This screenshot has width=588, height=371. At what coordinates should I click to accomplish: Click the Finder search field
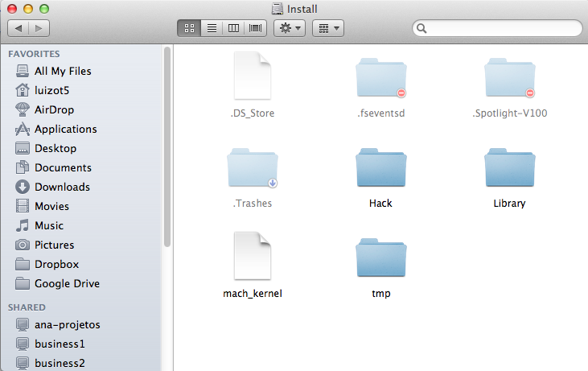click(x=497, y=28)
